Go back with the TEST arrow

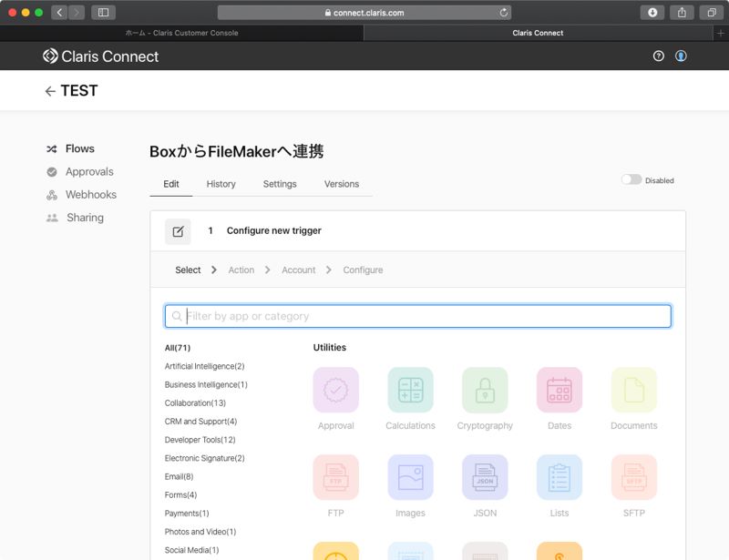pos(50,91)
